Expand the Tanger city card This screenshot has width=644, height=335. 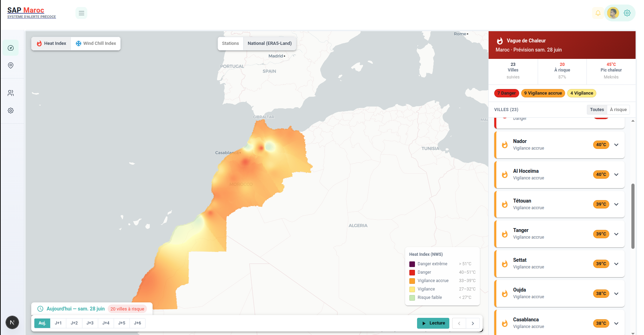point(616,234)
